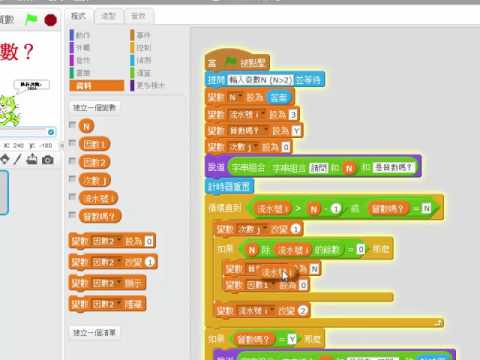Screen dimensions: 480x360
Task: Click the new sprite from camera icon
Action: tap(48, 160)
